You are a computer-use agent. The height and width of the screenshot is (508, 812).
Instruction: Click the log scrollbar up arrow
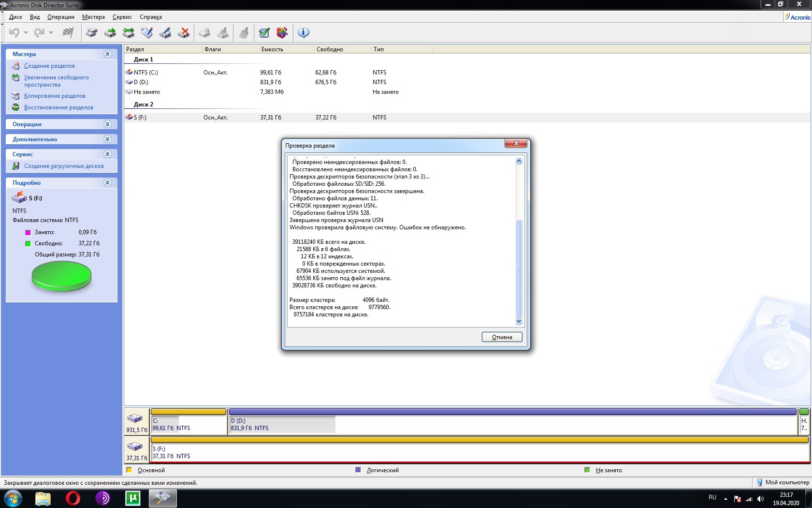click(519, 161)
